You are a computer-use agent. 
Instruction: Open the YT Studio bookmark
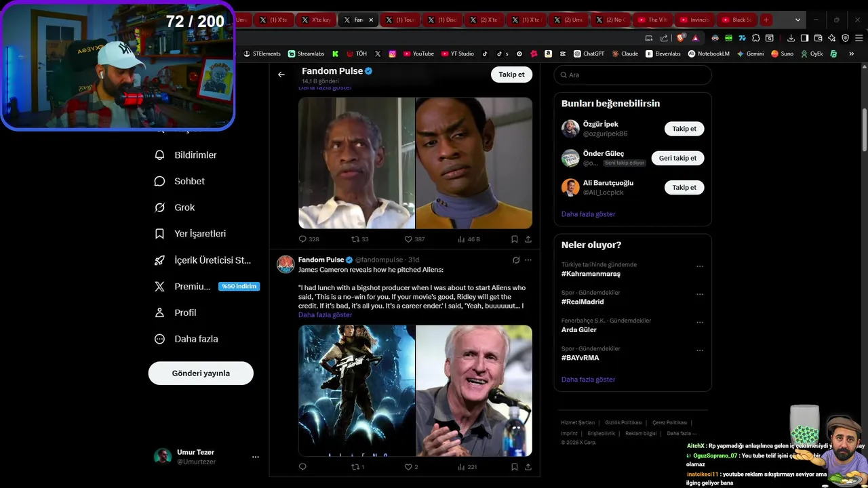click(457, 54)
